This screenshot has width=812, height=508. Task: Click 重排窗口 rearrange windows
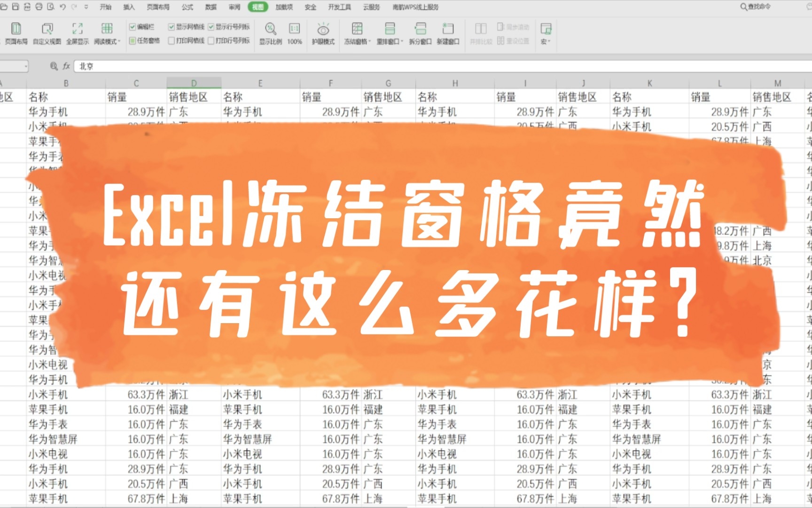click(389, 33)
